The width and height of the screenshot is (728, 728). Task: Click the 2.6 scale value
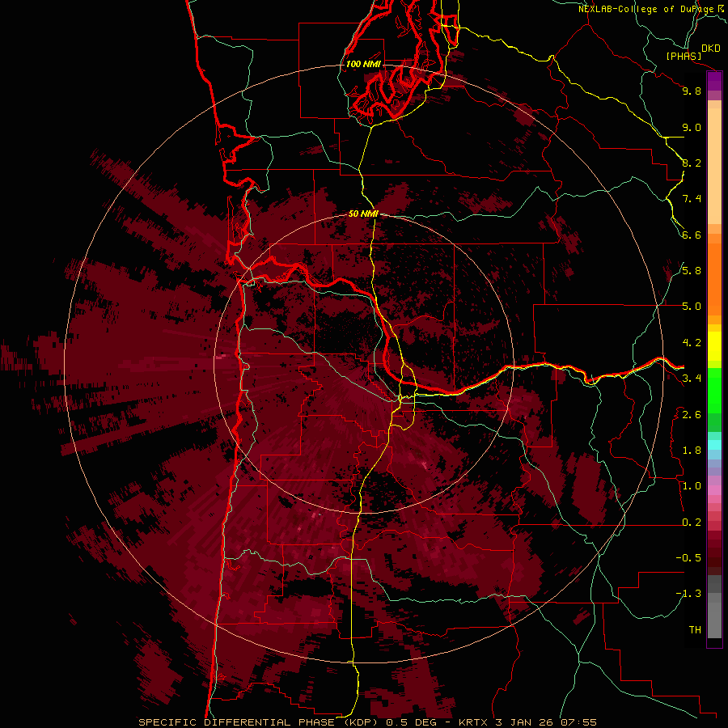point(692,415)
